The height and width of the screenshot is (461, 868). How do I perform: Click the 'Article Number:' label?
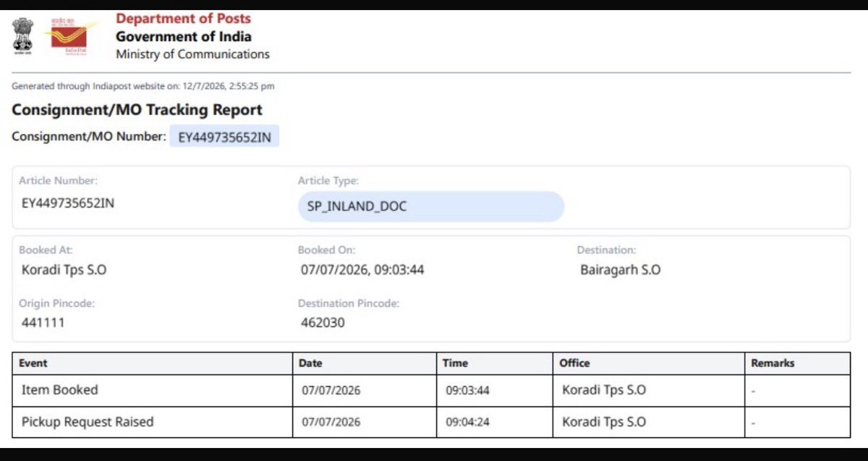click(x=58, y=180)
